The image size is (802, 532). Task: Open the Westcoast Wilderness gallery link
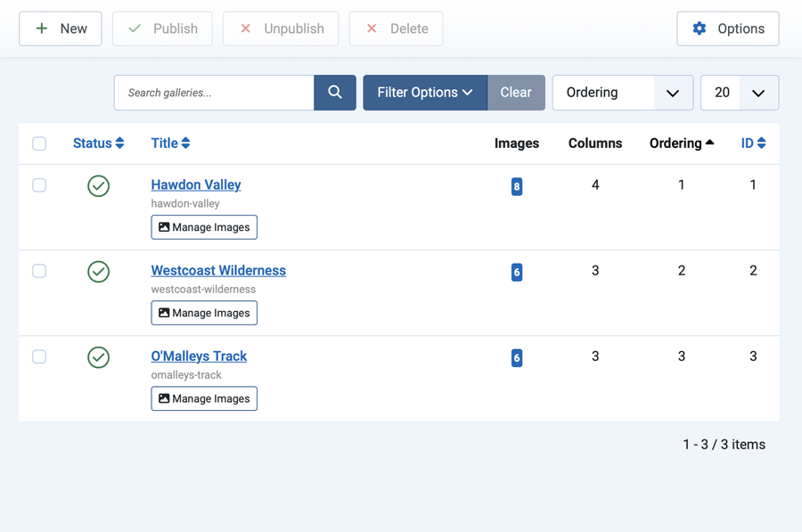tap(218, 271)
